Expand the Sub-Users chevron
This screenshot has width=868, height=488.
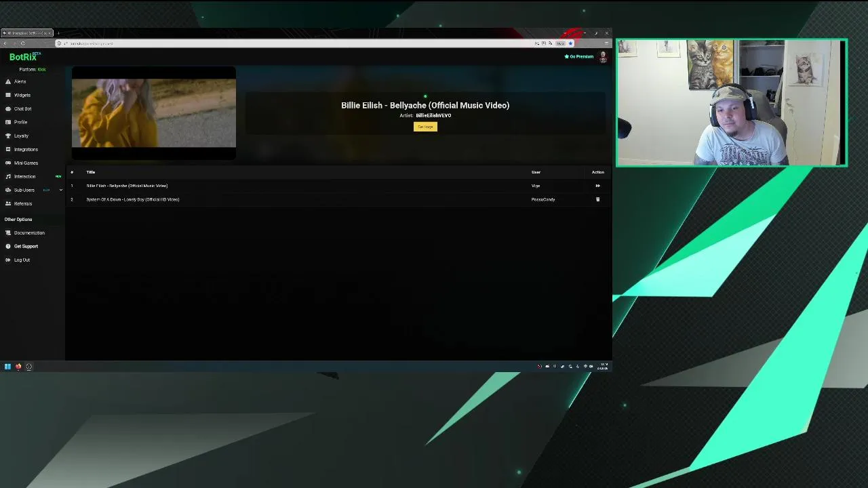(x=60, y=190)
